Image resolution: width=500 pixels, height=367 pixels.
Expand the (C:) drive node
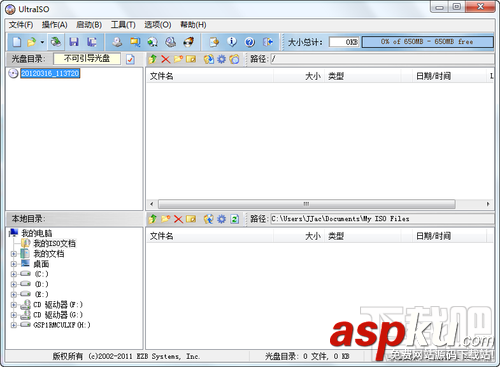[14, 274]
